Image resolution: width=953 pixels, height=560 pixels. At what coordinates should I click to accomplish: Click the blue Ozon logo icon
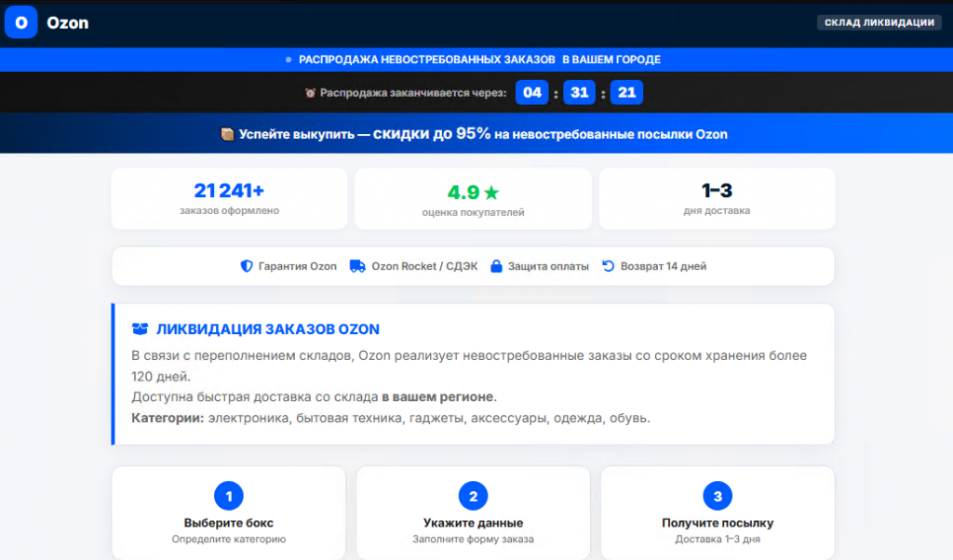point(21,22)
